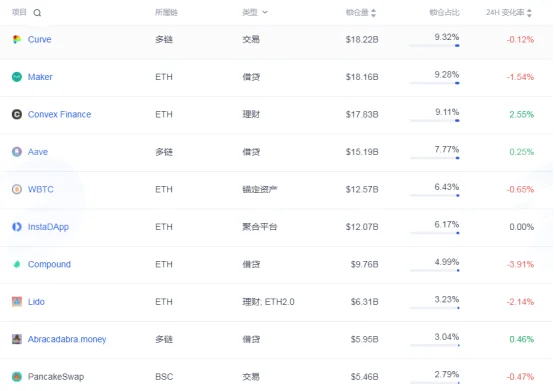Click the Compound logo icon
This screenshot has width=554, height=391.
[17, 264]
